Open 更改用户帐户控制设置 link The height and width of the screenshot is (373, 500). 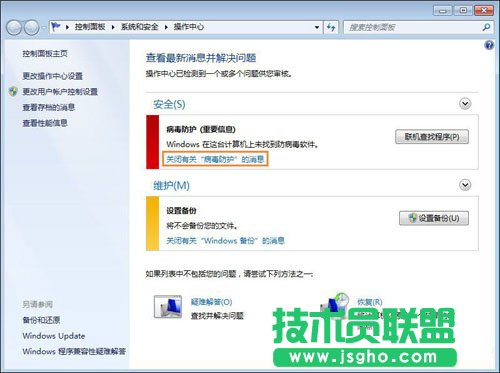point(60,92)
